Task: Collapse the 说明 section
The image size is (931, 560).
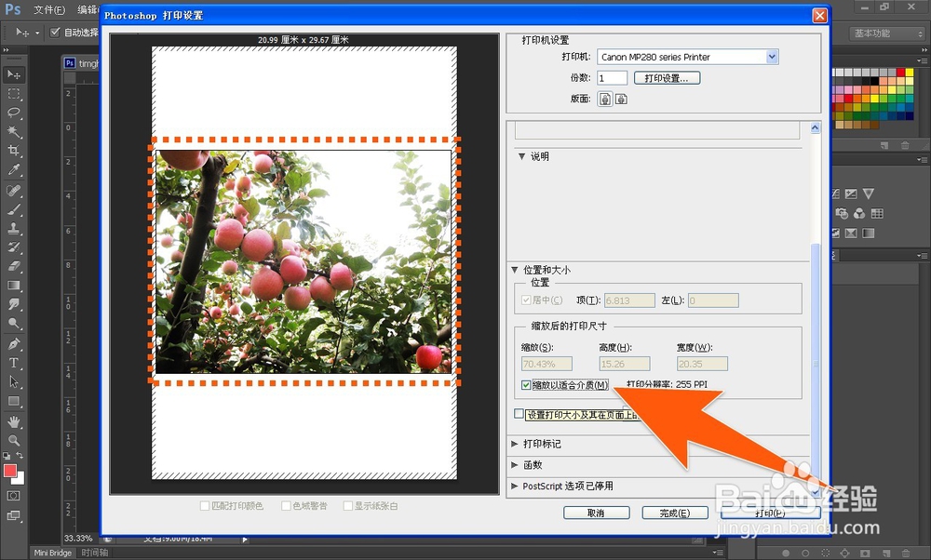Action: pyautogui.click(x=522, y=156)
